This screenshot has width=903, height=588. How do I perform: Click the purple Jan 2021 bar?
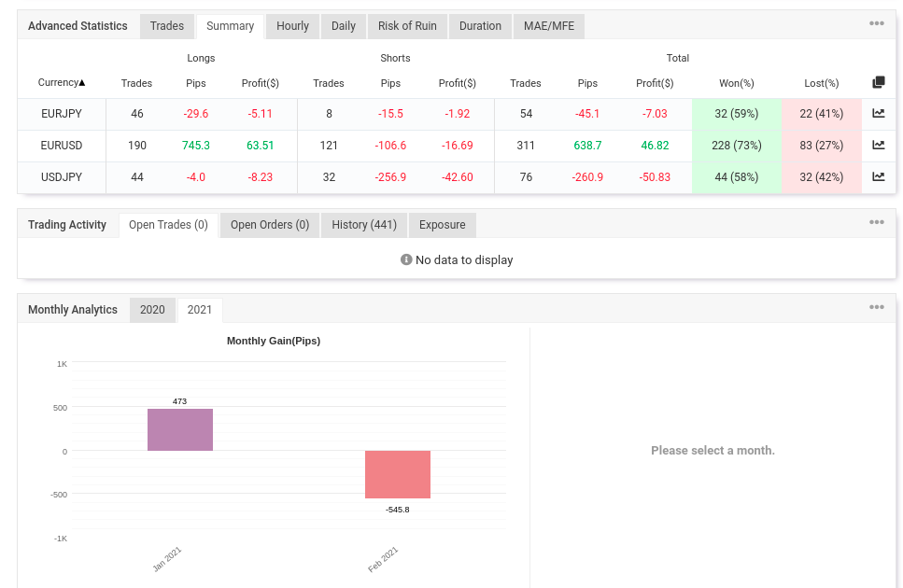point(180,429)
